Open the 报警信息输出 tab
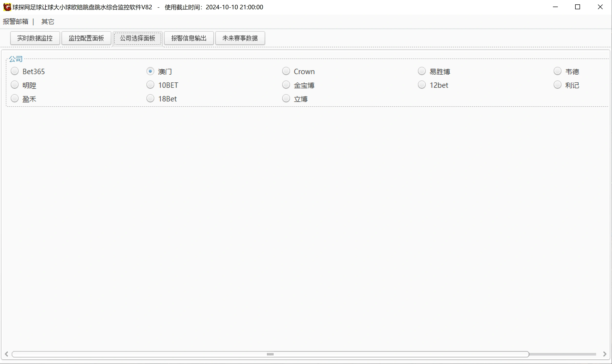 (189, 38)
